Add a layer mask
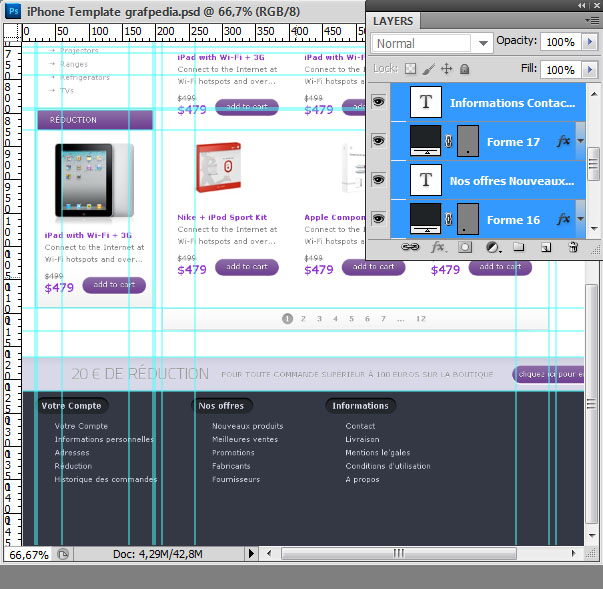 point(465,247)
